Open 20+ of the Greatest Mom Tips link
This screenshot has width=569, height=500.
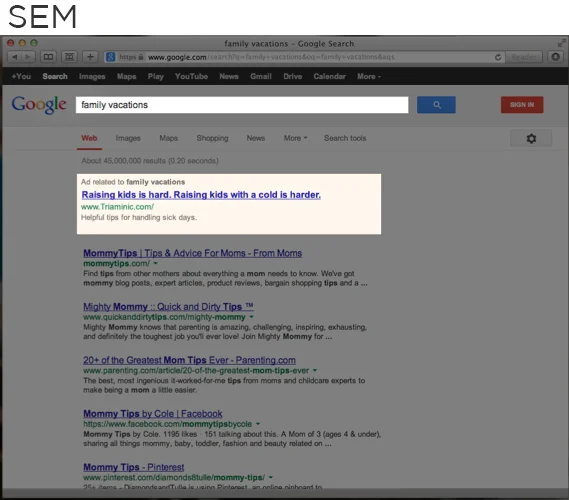pyautogui.click(x=189, y=360)
